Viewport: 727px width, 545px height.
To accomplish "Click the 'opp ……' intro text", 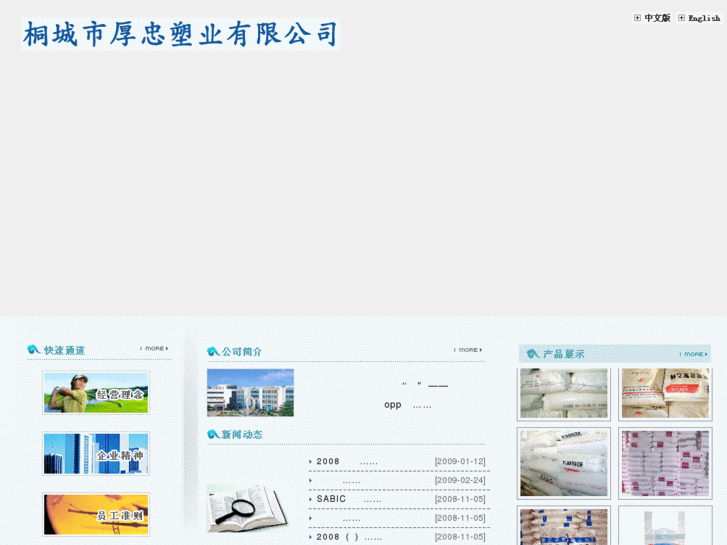I will coord(408,405).
